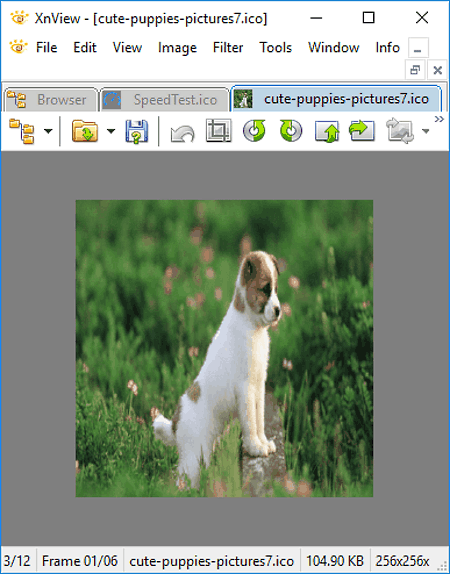Open the Browser tree view toolbar icon
Screen dimensions: 450x574
[22, 131]
